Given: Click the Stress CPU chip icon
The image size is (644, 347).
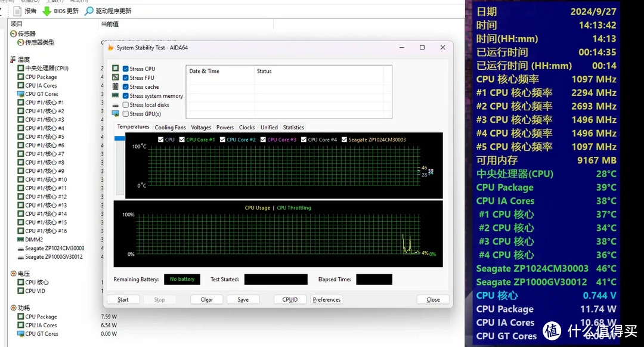Looking at the screenshot, I should click(x=116, y=68).
